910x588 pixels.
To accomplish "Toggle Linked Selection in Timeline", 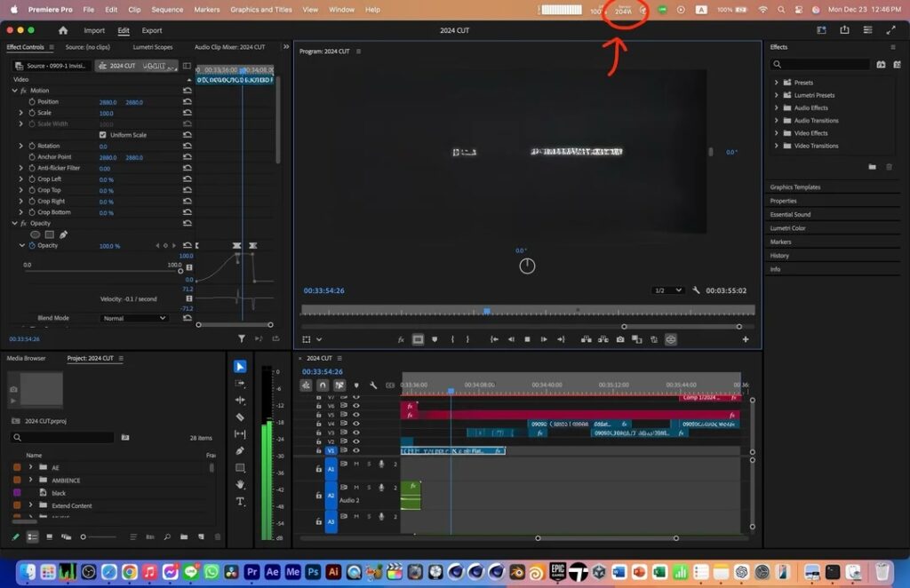I will point(339,385).
